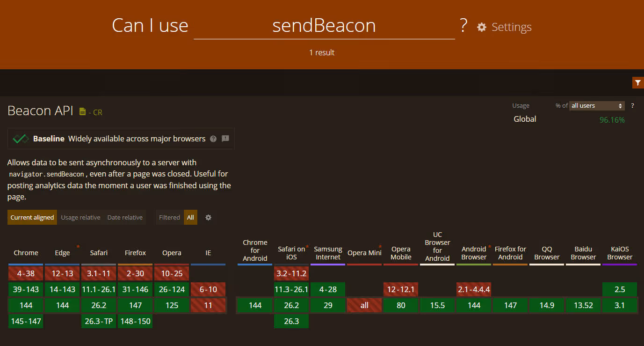Viewport: 644px width, 346px height.
Task: Click the Beacon API spec document icon
Action: tap(83, 111)
